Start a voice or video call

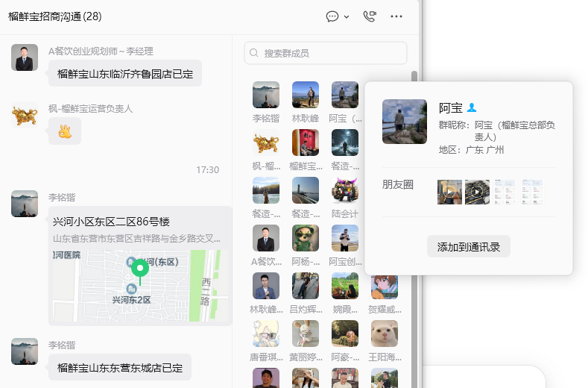(x=370, y=16)
